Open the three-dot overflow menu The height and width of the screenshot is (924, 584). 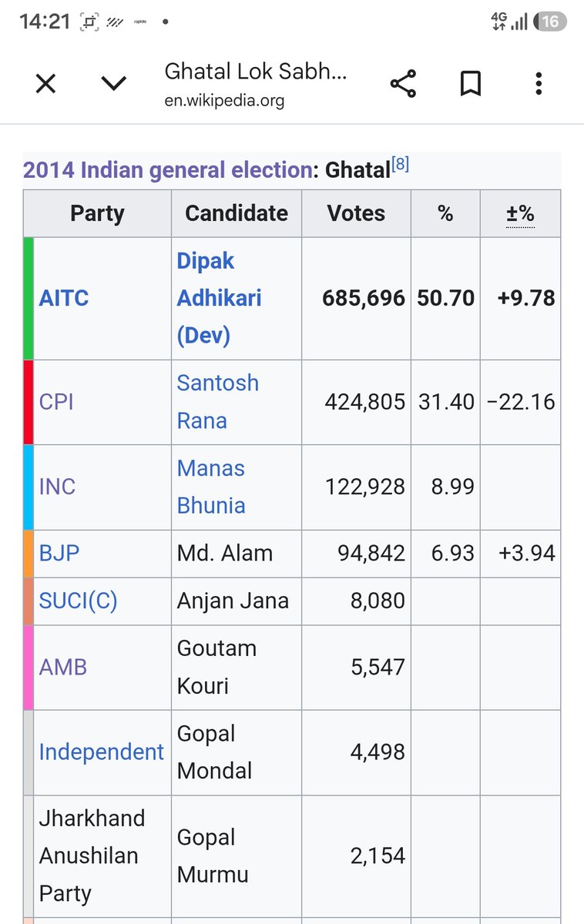coord(539,83)
